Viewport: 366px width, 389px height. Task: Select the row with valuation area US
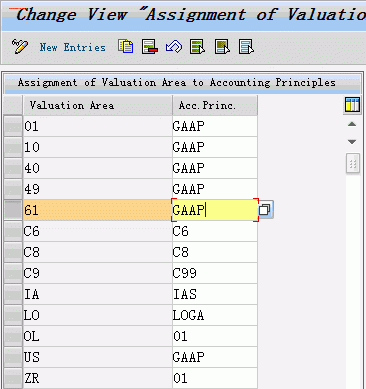(x=13, y=357)
